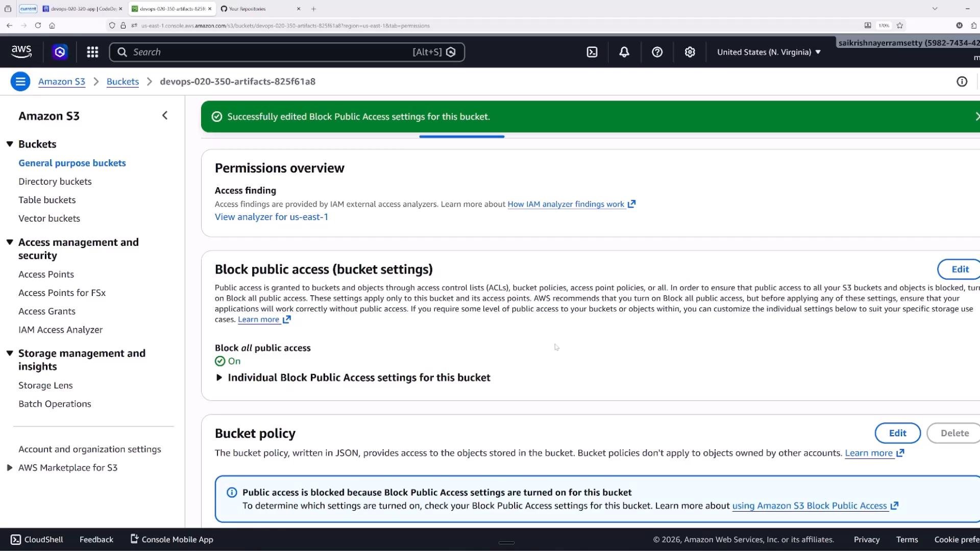The width and height of the screenshot is (980, 551).
Task: Bookmark this page with the star icon
Action: point(900,26)
